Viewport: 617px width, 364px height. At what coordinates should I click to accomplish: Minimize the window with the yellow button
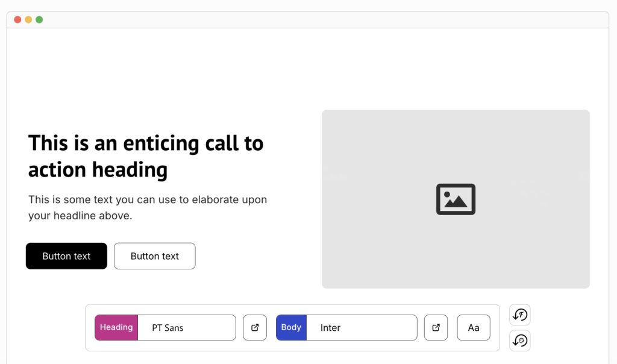(x=28, y=20)
